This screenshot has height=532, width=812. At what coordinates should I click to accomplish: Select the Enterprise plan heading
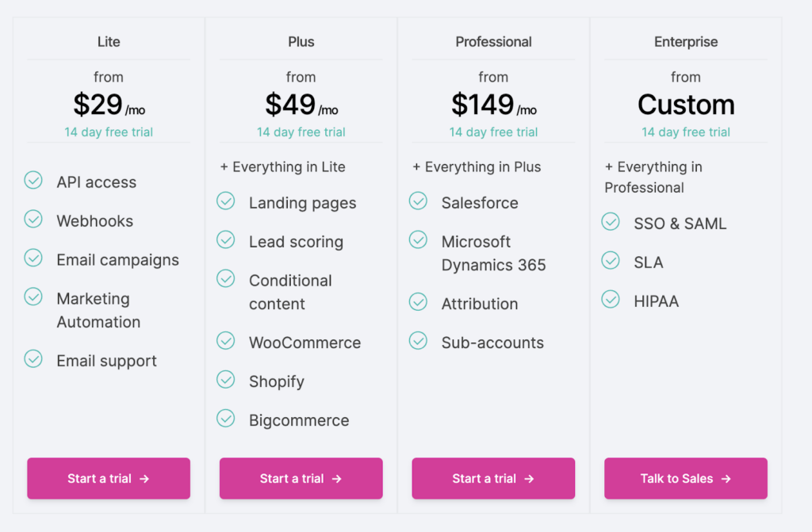[x=686, y=42]
